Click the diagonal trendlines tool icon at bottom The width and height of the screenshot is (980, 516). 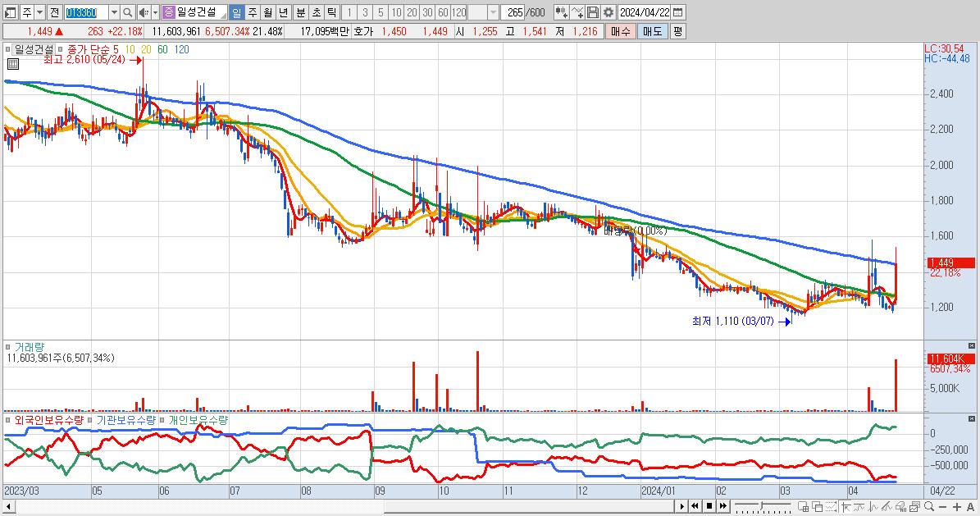(887, 506)
